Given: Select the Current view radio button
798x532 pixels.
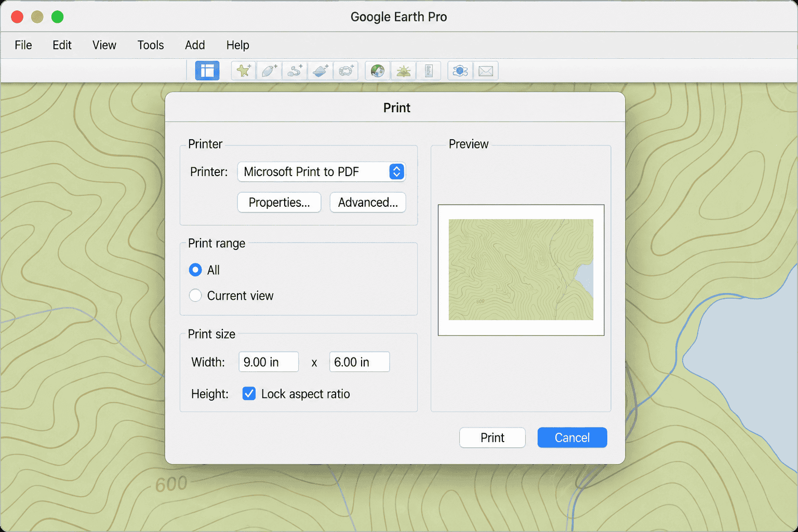Looking at the screenshot, I should coord(195,296).
